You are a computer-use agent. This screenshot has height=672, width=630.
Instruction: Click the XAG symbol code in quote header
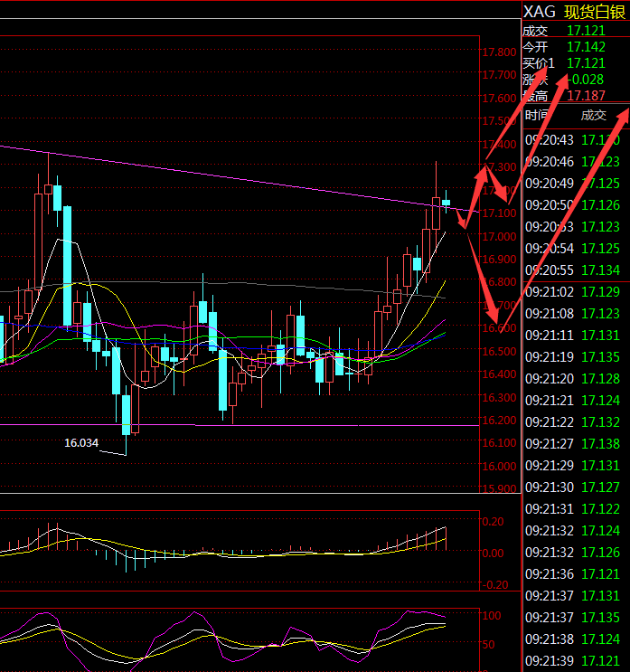(x=540, y=12)
